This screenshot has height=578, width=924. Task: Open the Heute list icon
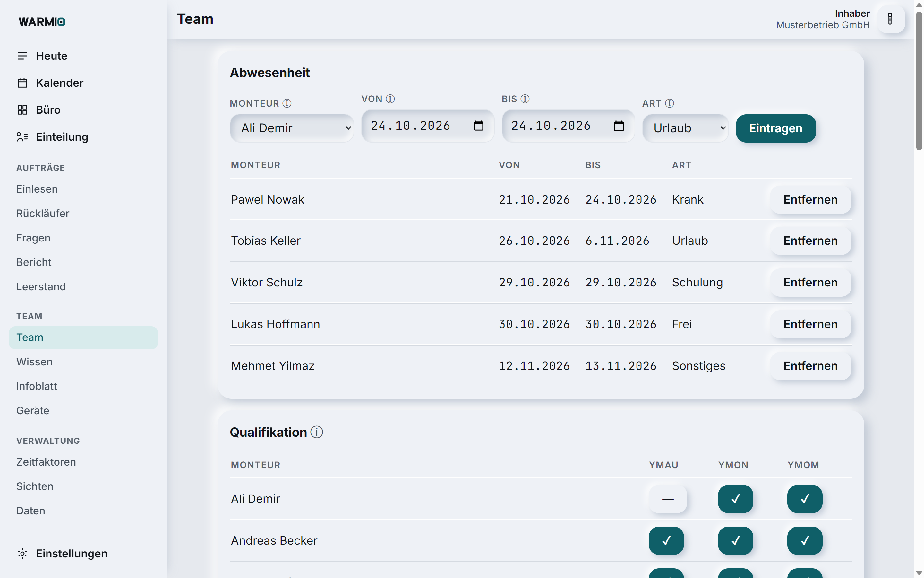tap(22, 56)
